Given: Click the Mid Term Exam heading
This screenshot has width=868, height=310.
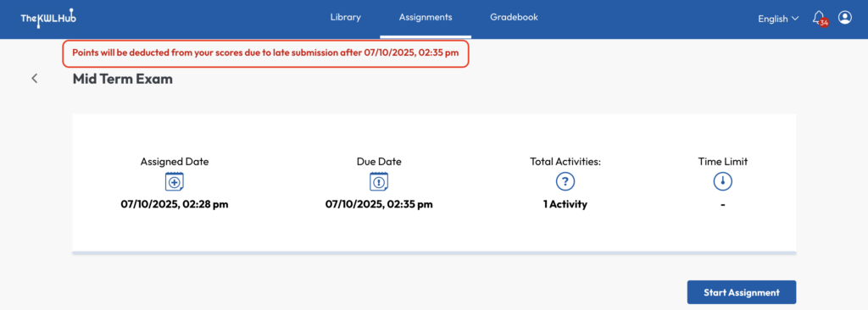Looking at the screenshot, I should tap(123, 79).
